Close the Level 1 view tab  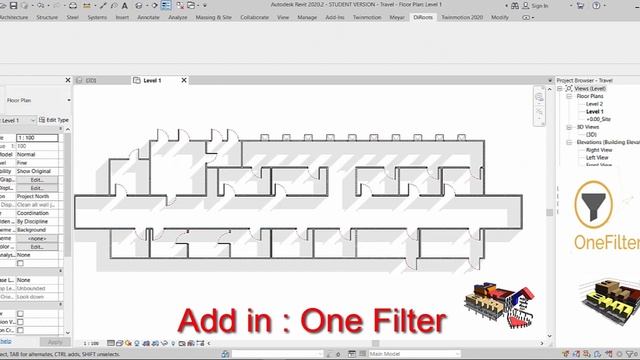click(x=184, y=80)
